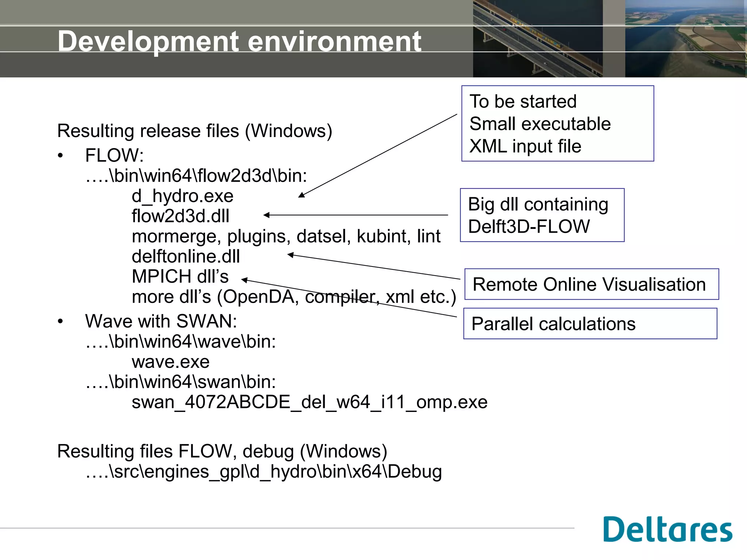Click the 'Wave with SWAN:' bullet heading
Screen dimensions: 747x560
[x=161, y=322]
